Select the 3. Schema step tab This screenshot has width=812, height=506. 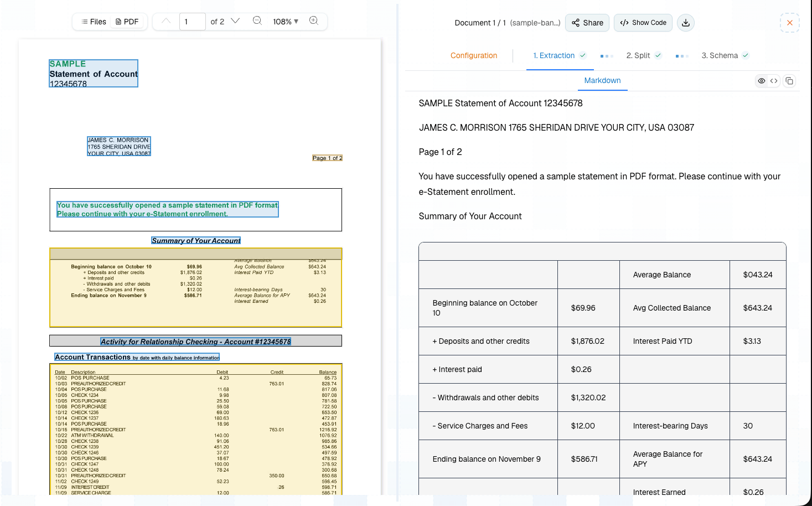click(x=725, y=55)
